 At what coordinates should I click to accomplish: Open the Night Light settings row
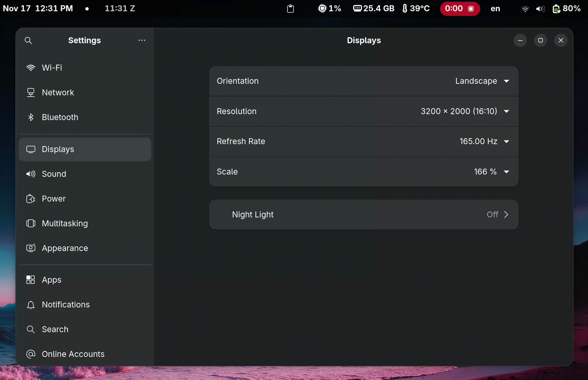[364, 214]
